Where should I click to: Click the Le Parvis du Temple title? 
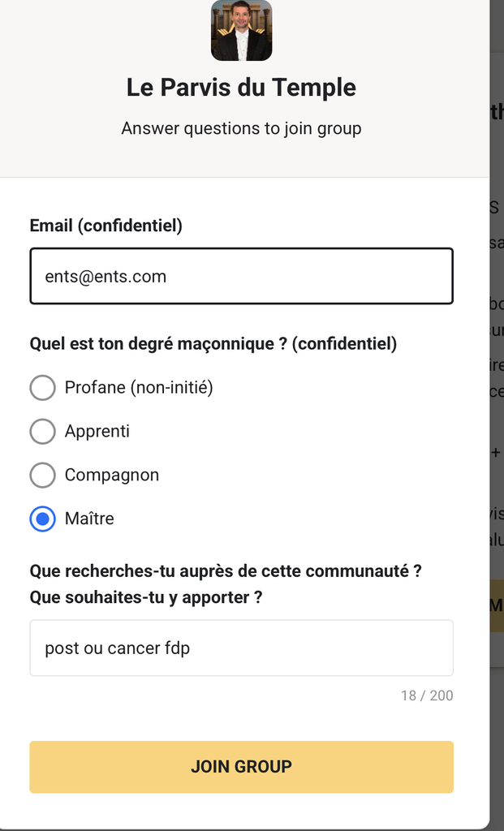pos(241,88)
